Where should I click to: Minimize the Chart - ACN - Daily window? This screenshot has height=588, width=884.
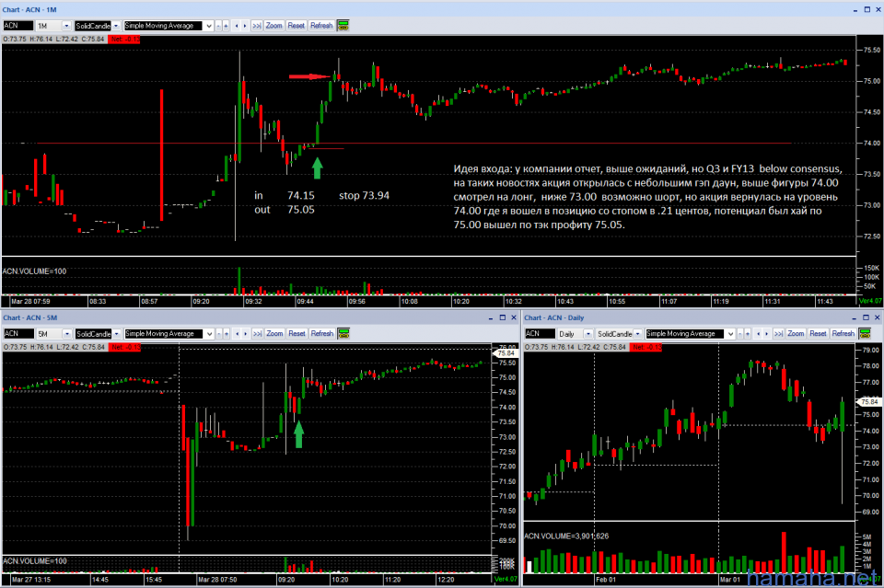pyautogui.click(x=855, y=317)
